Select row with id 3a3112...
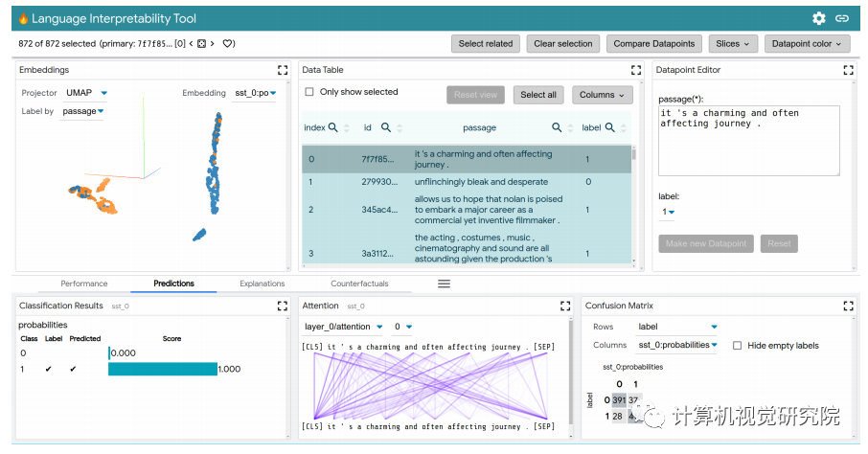 click(x=467, y=248)
